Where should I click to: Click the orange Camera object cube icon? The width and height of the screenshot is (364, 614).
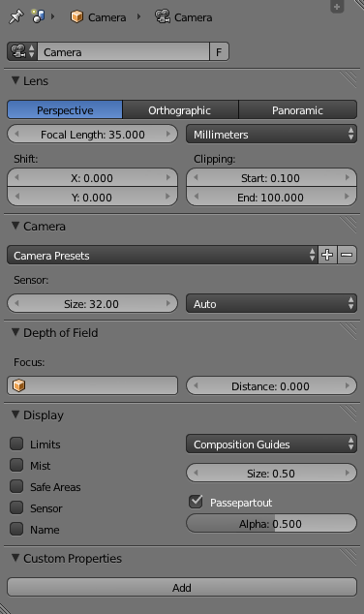coord(76,16)
